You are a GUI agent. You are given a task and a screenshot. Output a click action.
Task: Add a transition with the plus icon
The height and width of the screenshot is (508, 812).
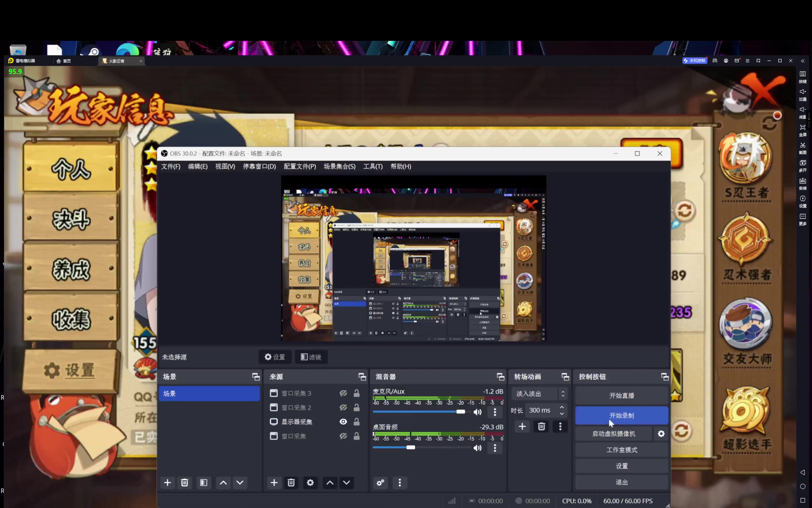coord(522,426)
